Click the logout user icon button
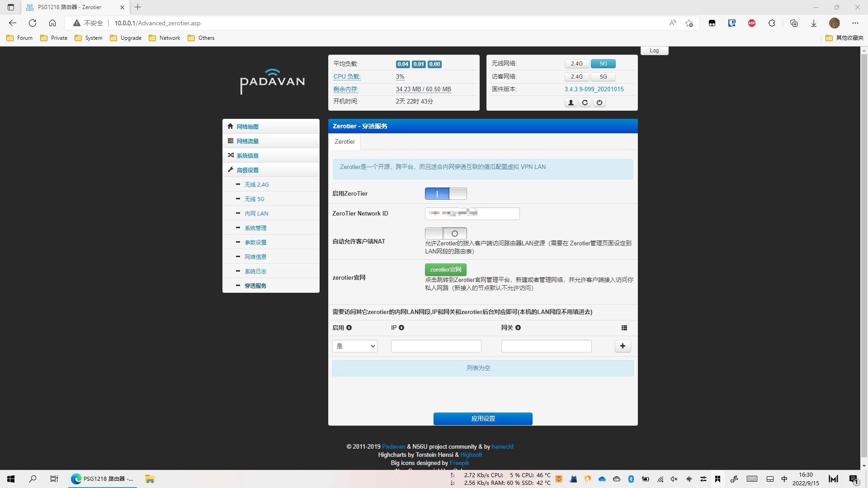 571,103
